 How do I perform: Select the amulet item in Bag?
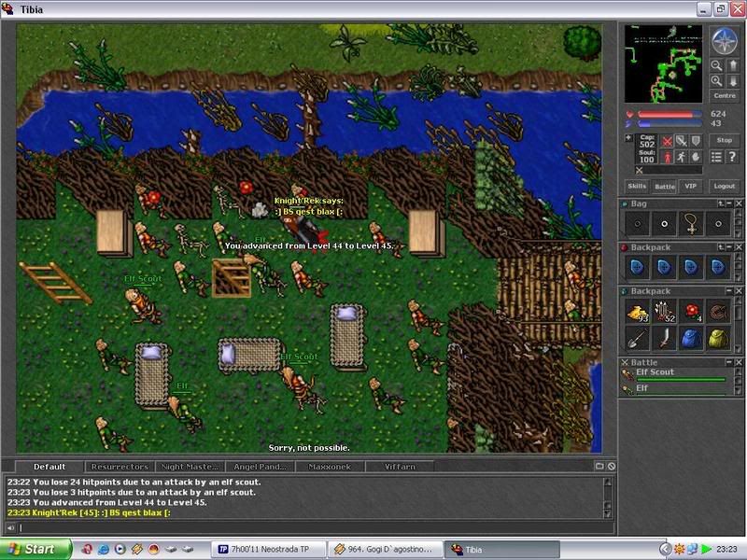(x=691, y=224)
